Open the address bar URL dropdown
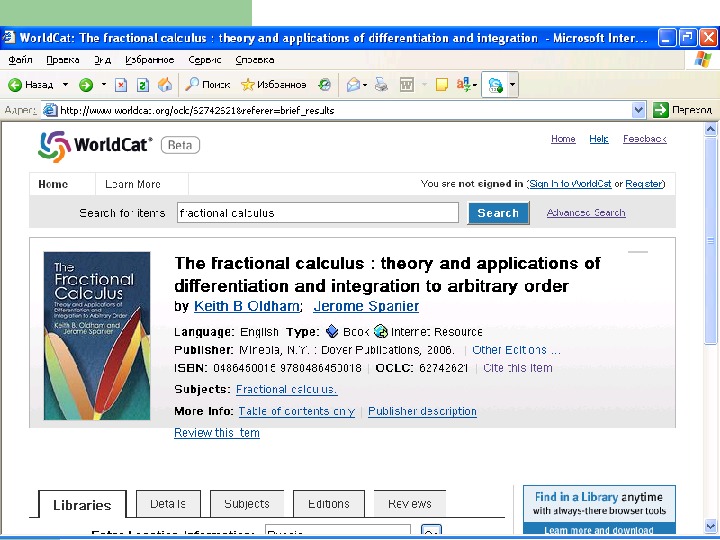 (638, 110)
